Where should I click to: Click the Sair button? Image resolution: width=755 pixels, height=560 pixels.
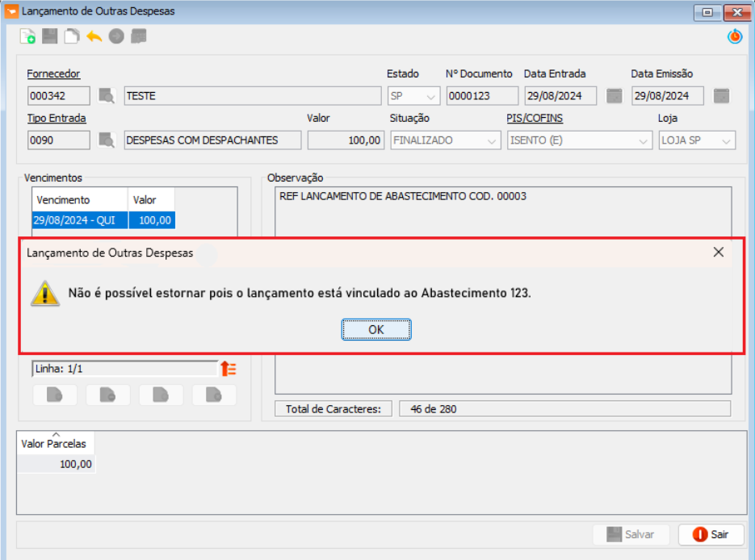711,534
